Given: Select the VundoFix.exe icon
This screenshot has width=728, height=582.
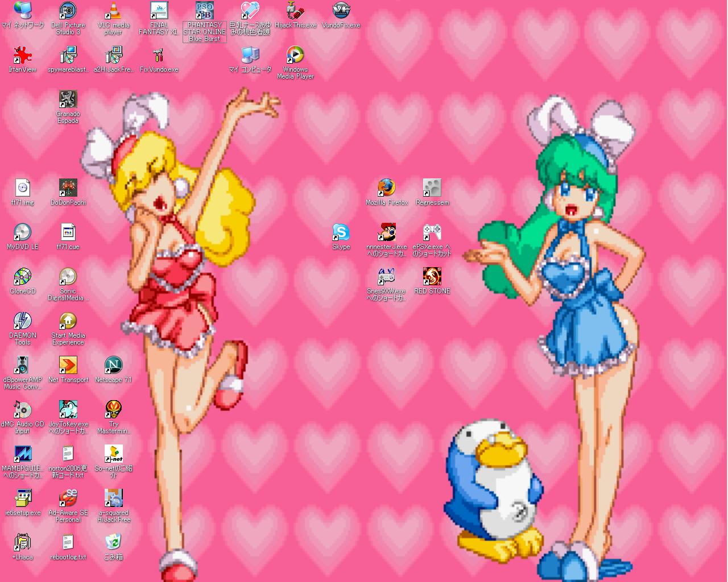Looking at the screenshot, I should pyautogui.click(x=341, y=10).
